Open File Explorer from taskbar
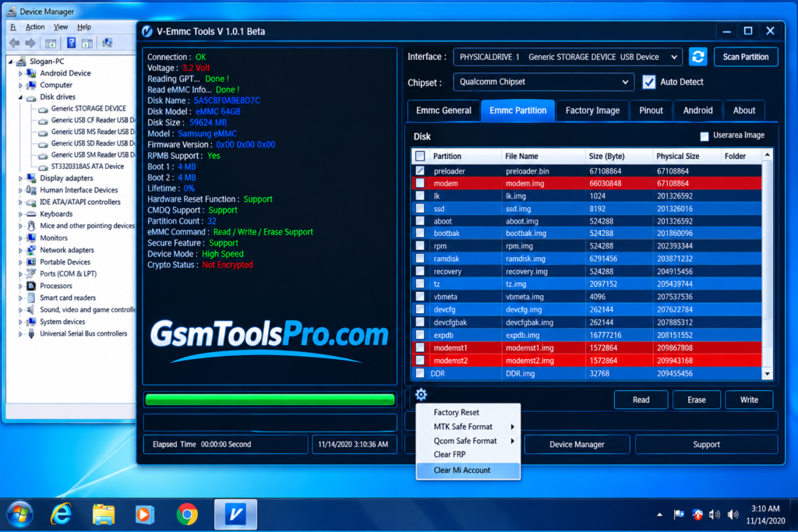Image resolution: width=798 pixels, height=532 pixels. pos(104,514)
